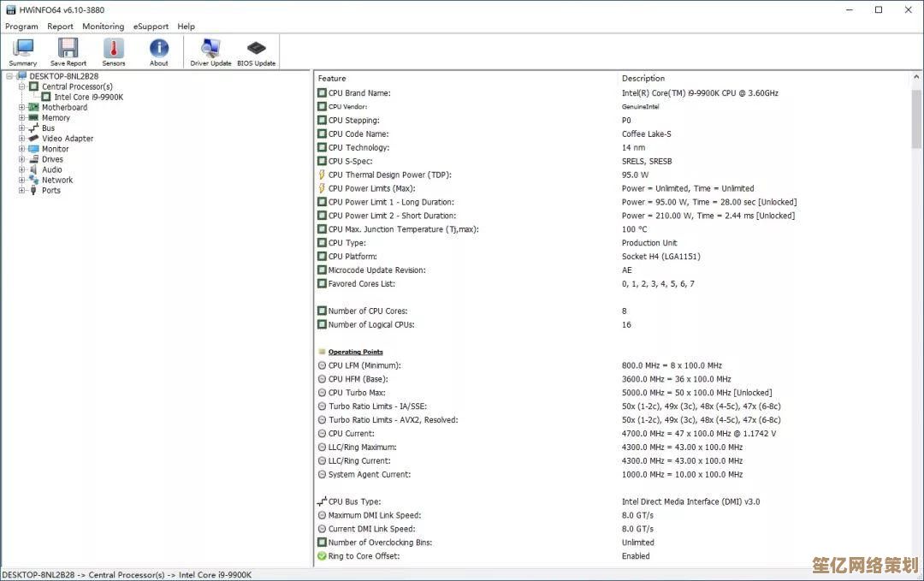Viewport: 924px width, 581px height.
Task: Launch Driver Update from toolbar
Action: click(210, 50)
